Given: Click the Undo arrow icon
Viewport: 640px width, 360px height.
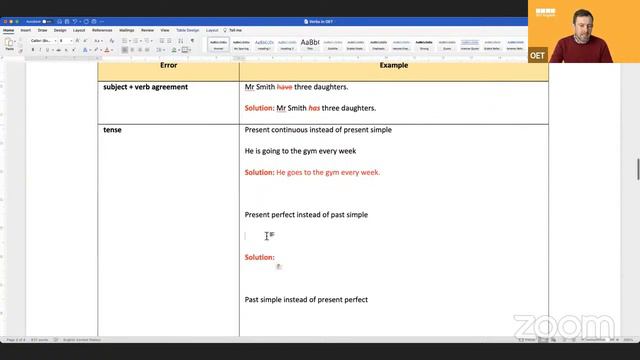Looking at the screenshot, I should coord(75,22).
